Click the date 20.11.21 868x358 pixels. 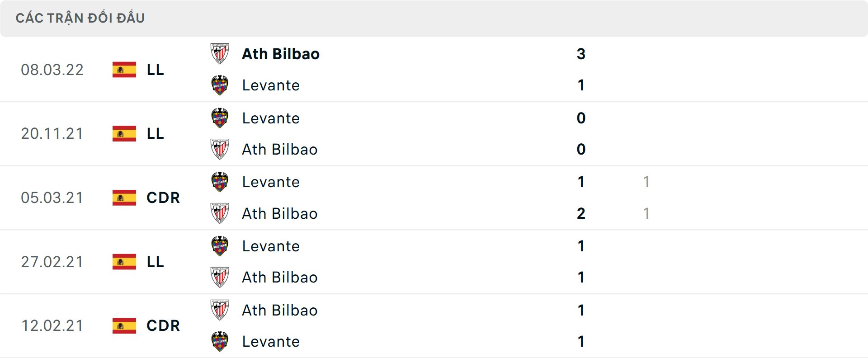52,134
